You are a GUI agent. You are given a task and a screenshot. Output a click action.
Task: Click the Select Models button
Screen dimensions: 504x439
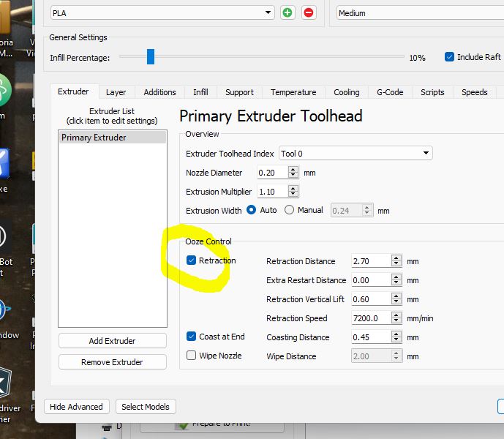tap(146, 407)
